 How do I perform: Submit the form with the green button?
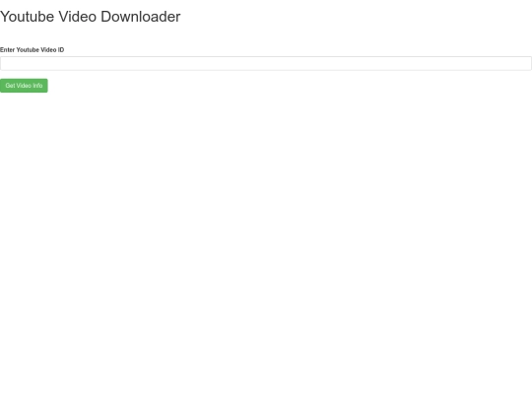[x=24, y=86]
